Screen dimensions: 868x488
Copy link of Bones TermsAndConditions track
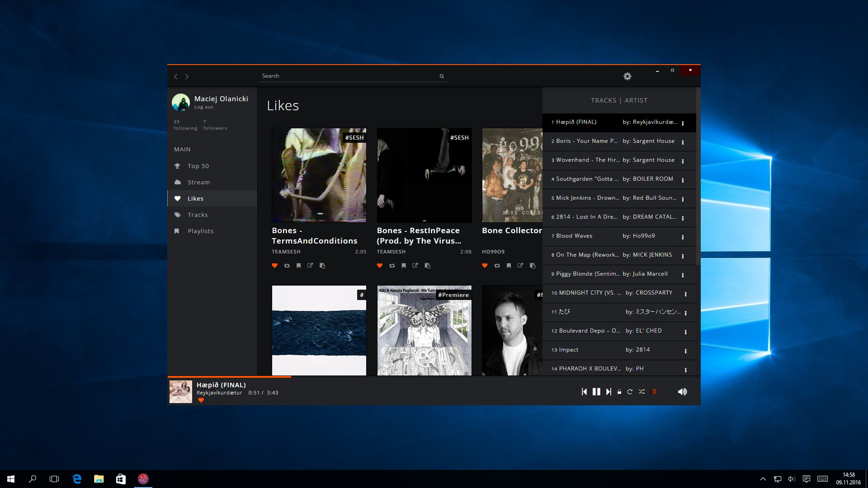click(x=322, y=266)
